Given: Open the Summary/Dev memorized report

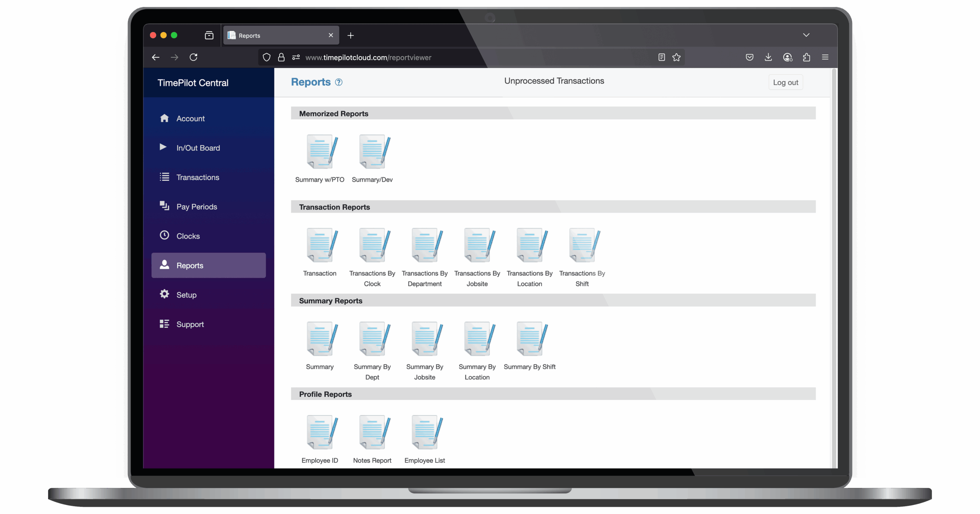Looking at the screenshot, I should 374,152.
